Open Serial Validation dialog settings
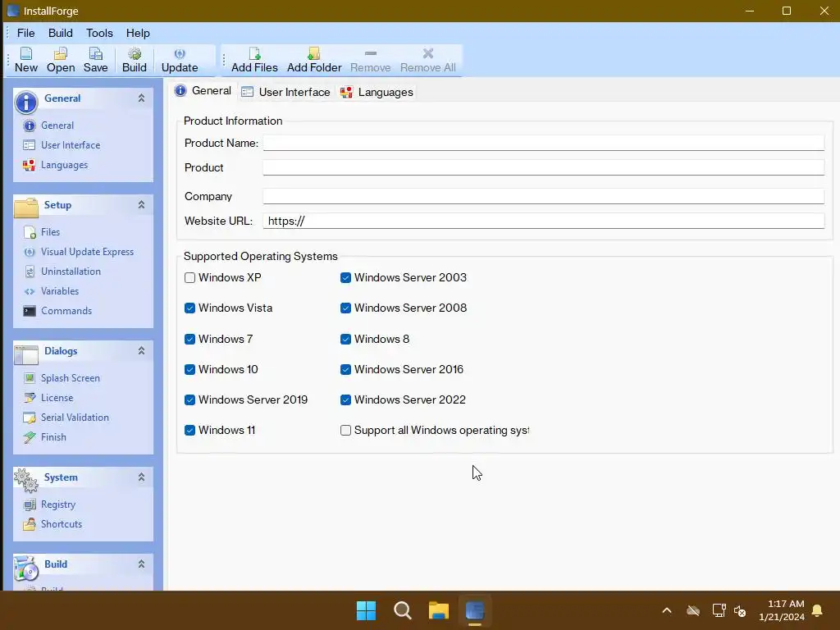This screenshot has width=840, height=630. coord(75,418)
